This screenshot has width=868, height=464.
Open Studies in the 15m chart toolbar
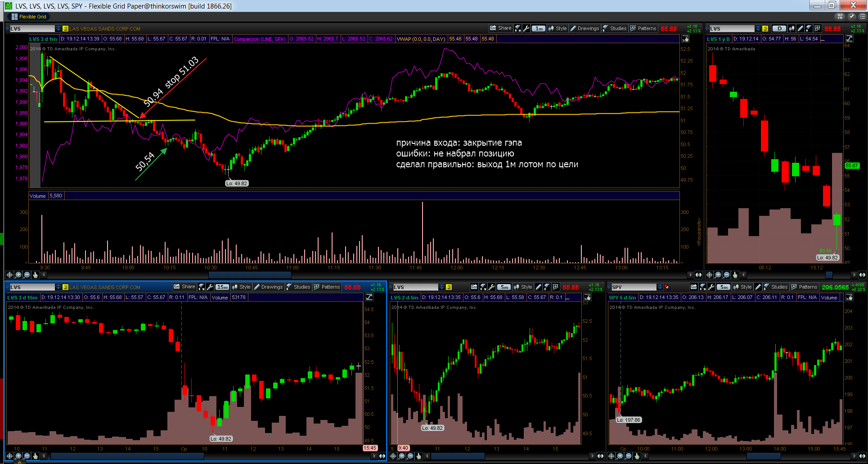[298, 287]
